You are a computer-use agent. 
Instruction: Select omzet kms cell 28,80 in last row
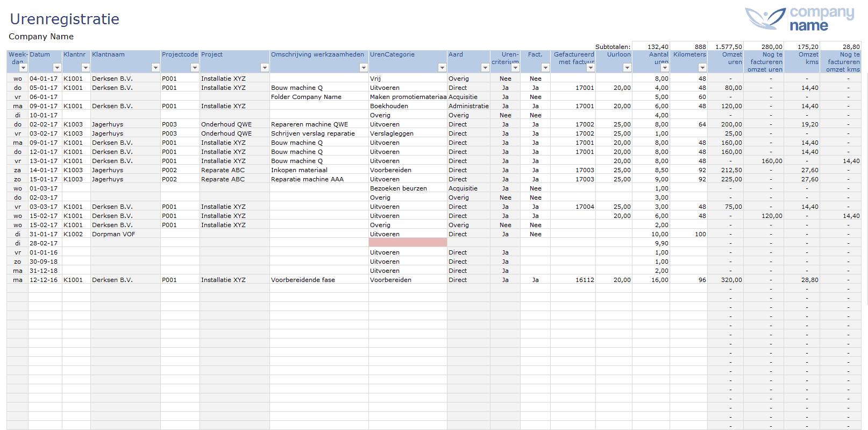pyautogui.click(x=802, y=280)
